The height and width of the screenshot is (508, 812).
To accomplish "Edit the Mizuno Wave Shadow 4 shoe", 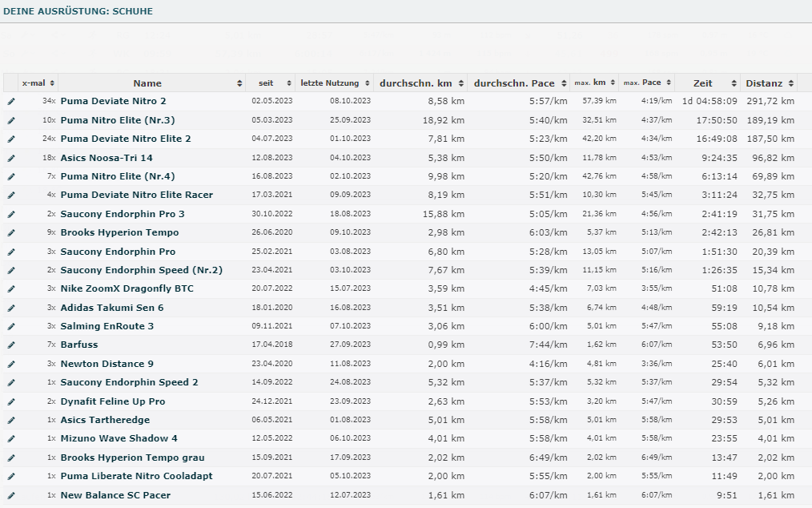I will coord(11,439).
